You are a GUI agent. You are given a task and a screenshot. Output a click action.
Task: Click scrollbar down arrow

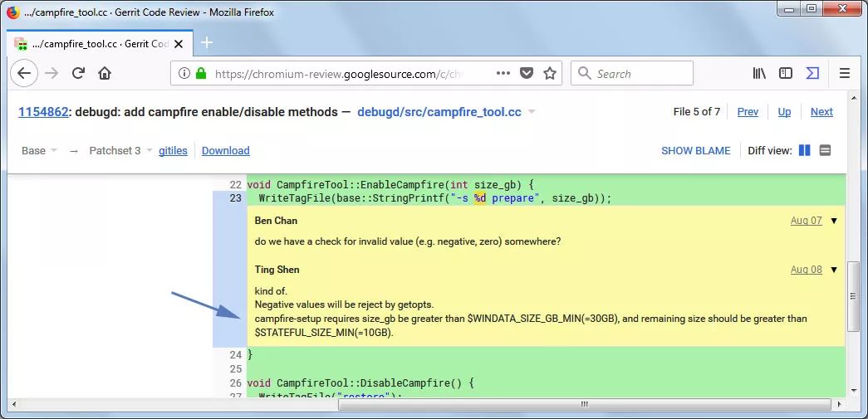pos(853,392)
